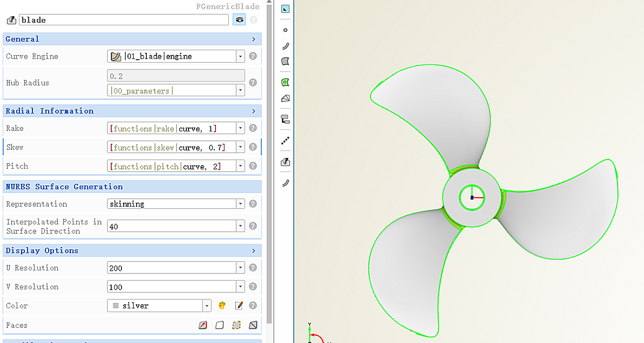Click the silver color swatch
Image resolution: width=644 pixels, height=343 pixels.
coord(115,306)
